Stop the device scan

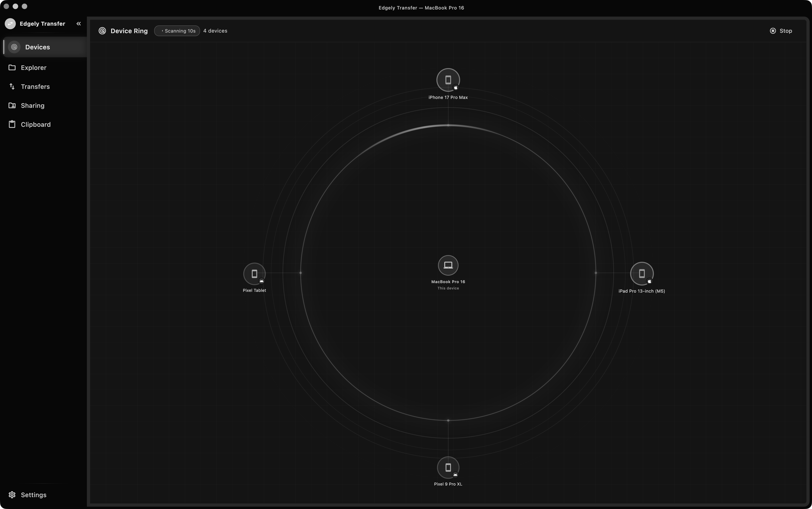pyautogui.click(x=781, y=31)
